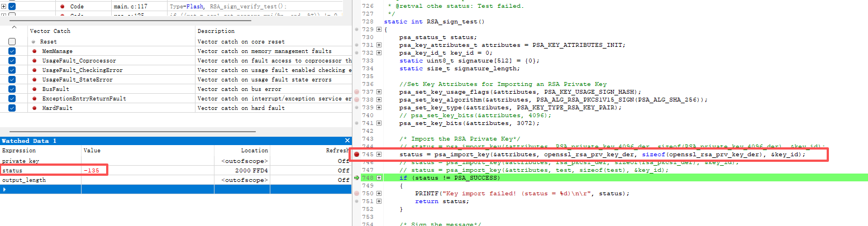Click the red breakpoint icon in the main.c:117 row

61,6
